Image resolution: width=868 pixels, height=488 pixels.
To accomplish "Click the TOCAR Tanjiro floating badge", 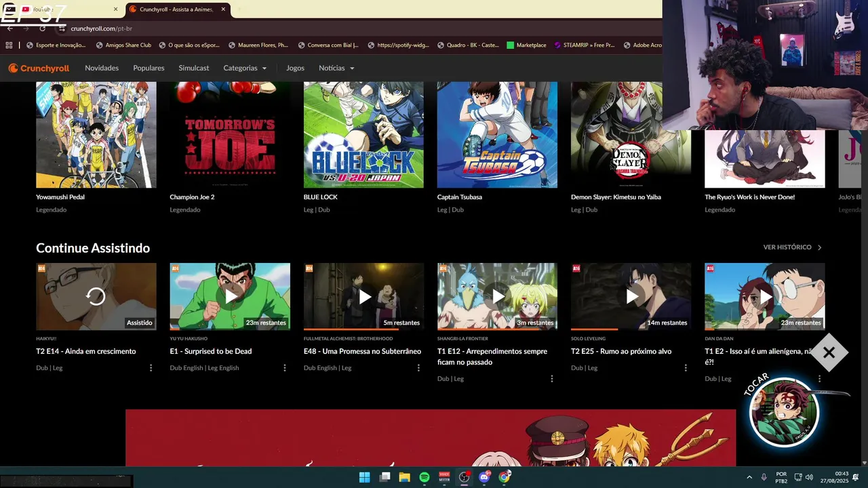I will tap(785, 411).
